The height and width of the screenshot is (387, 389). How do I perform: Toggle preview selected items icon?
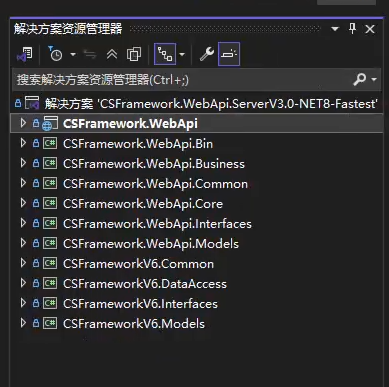[229, 54]
